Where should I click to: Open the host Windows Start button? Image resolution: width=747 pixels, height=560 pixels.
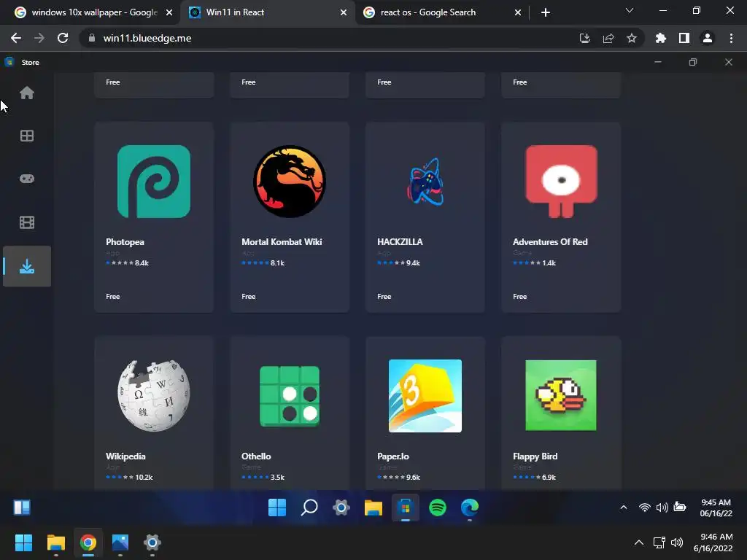23,542
